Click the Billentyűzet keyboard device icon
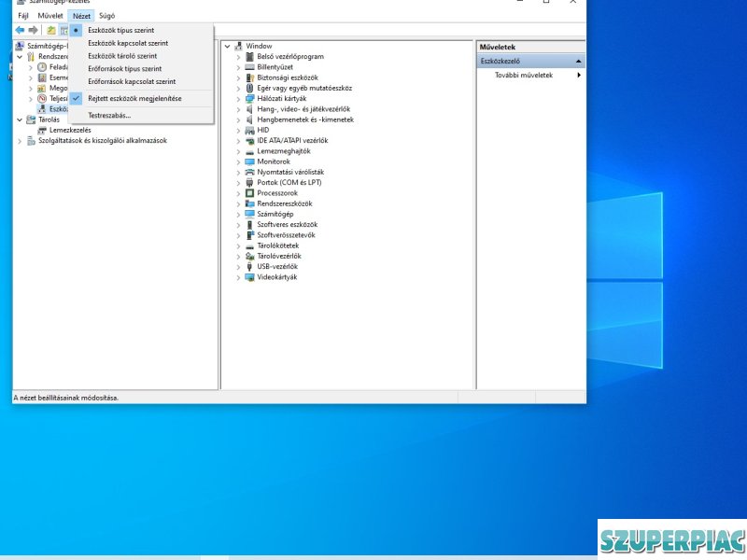Viewport: 747px width, 560px height. tap(249, 67)
